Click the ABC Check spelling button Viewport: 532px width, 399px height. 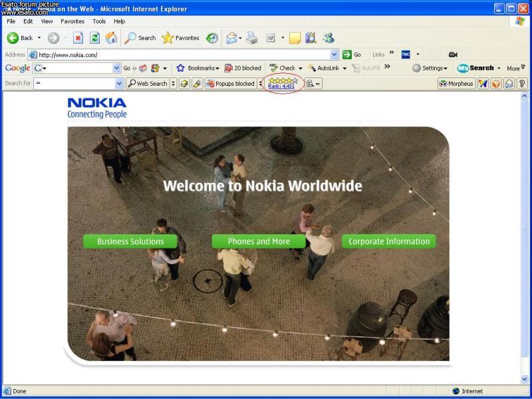pyautogui.click(x=282, y=68)
